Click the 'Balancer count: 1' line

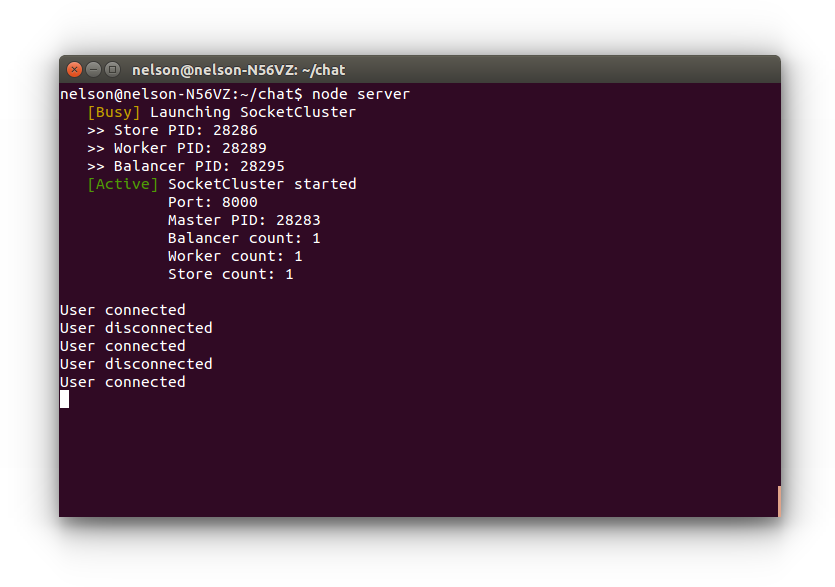[244, 238]
